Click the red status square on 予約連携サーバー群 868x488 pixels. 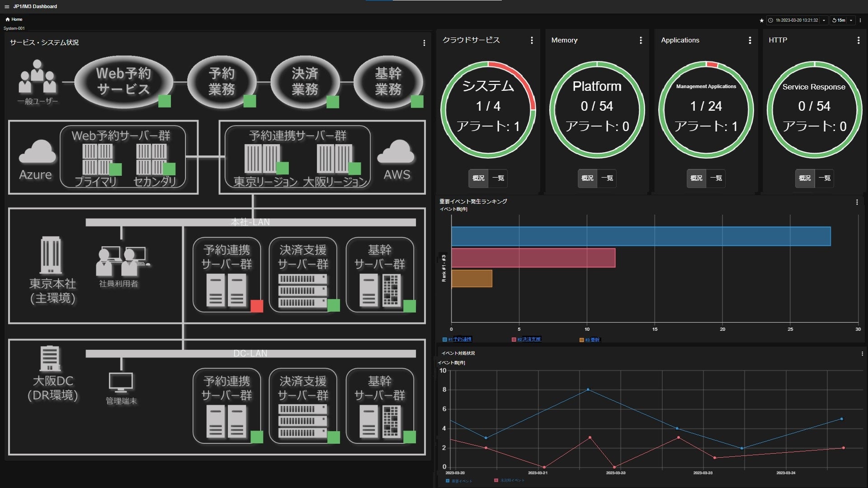pos(257,306)
